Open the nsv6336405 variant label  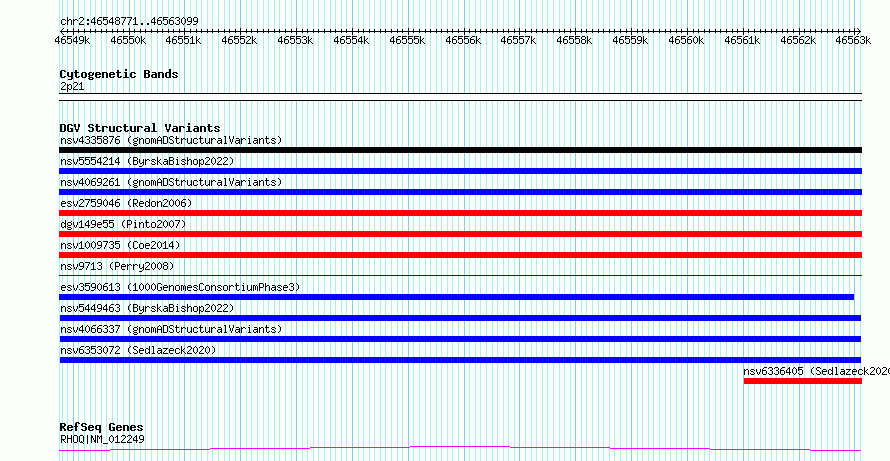coord(816,371)
